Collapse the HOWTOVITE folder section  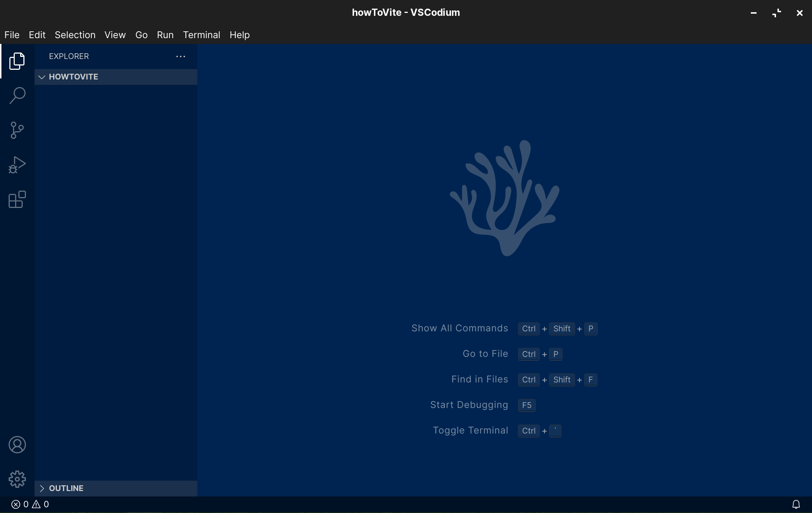(116, 77)
